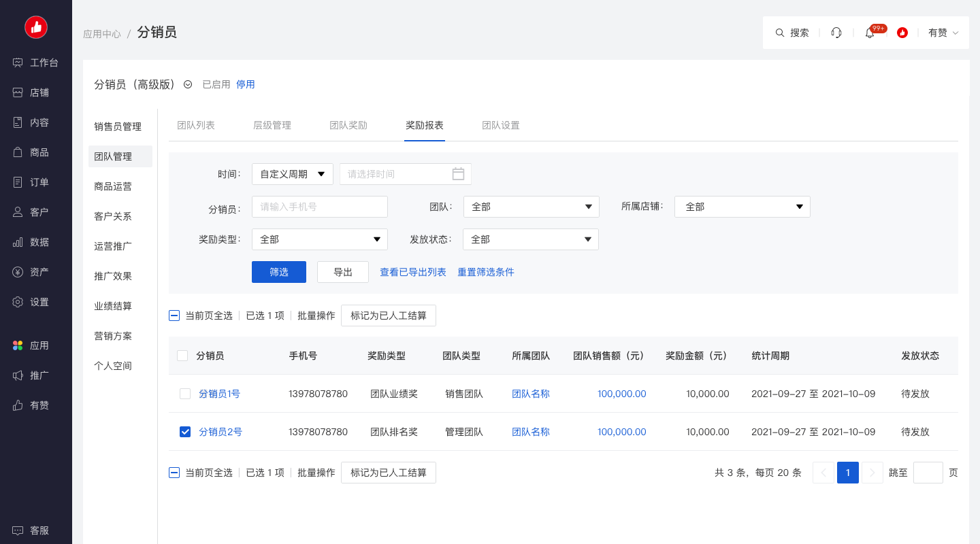Open 内容 content icon in sidebar
Screen dimensions: 980x544
[x=18, y=122]
